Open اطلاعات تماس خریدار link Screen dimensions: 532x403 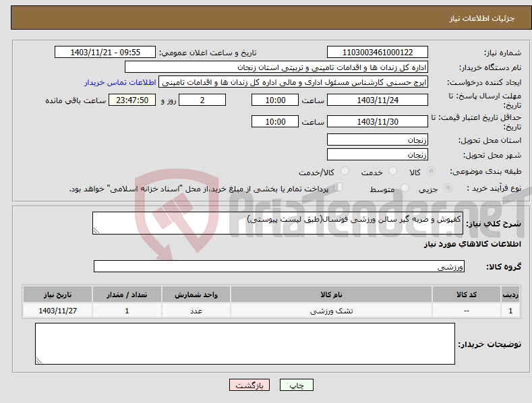(x=120, y=82)
